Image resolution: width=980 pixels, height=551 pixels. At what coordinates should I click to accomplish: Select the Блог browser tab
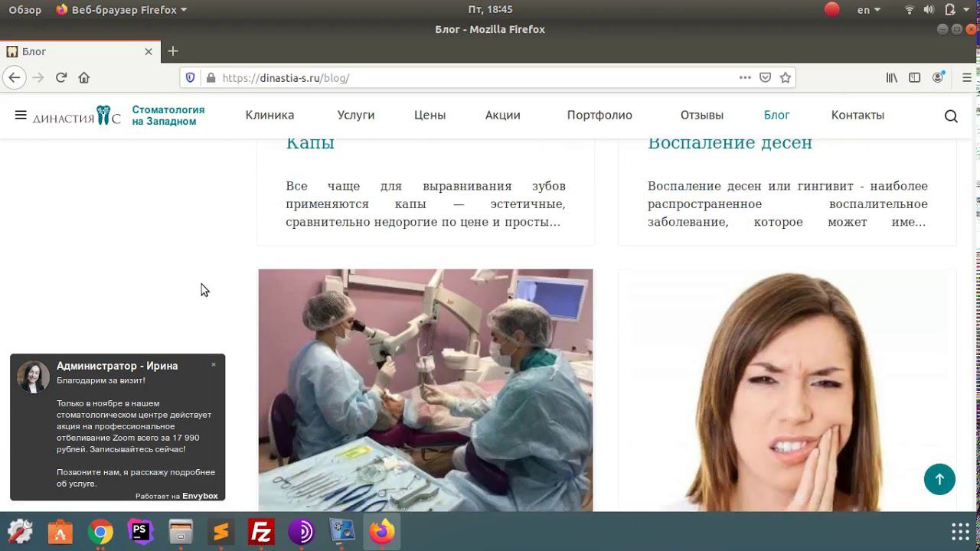pos(80,51)
